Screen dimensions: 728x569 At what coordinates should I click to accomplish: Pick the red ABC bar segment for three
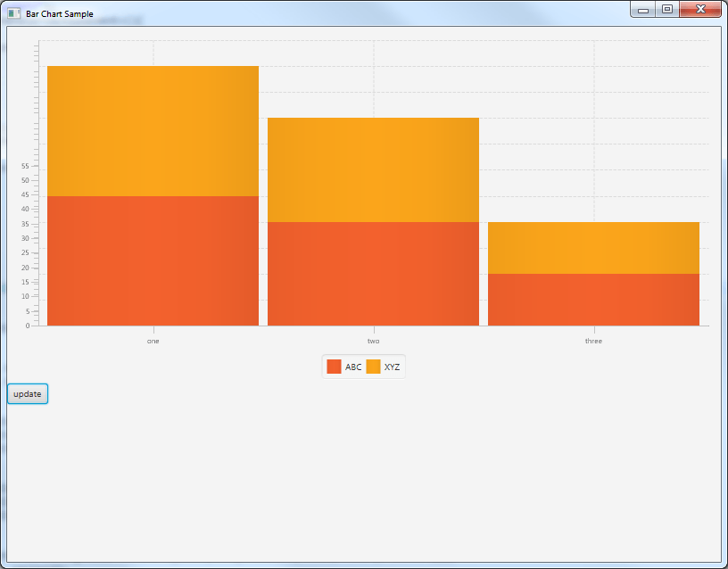(593, 300)
